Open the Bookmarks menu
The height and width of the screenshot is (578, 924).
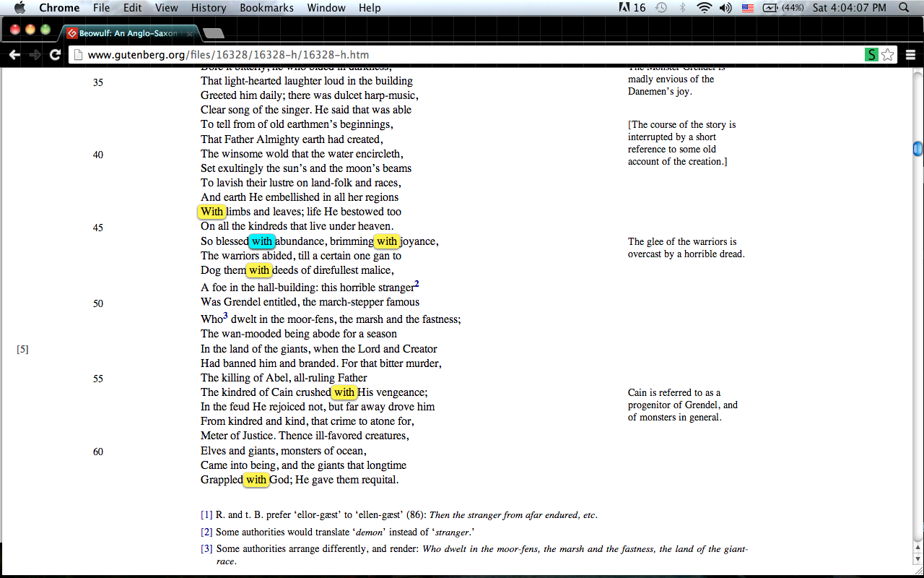click(x=266, y=8)
